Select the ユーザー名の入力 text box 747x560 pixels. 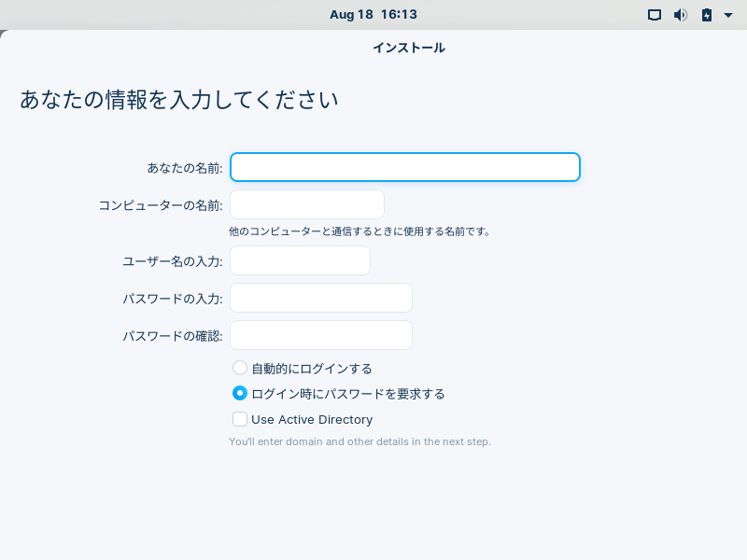(x=300, y=260)
